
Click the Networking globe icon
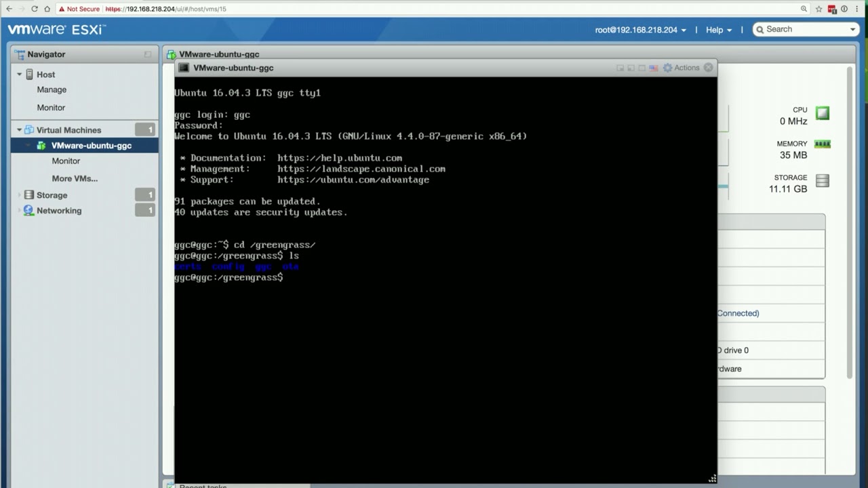[28, 211]
